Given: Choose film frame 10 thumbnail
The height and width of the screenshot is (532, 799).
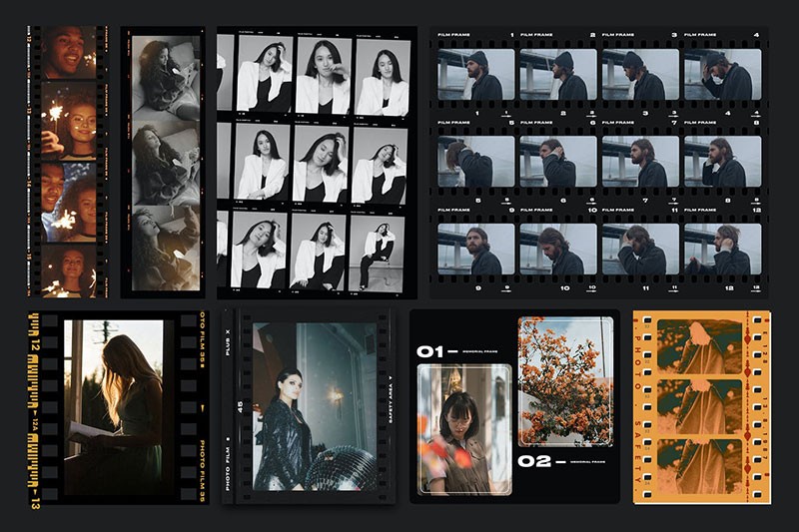Looking at the screenshot, I should click(x=558, y=250).
